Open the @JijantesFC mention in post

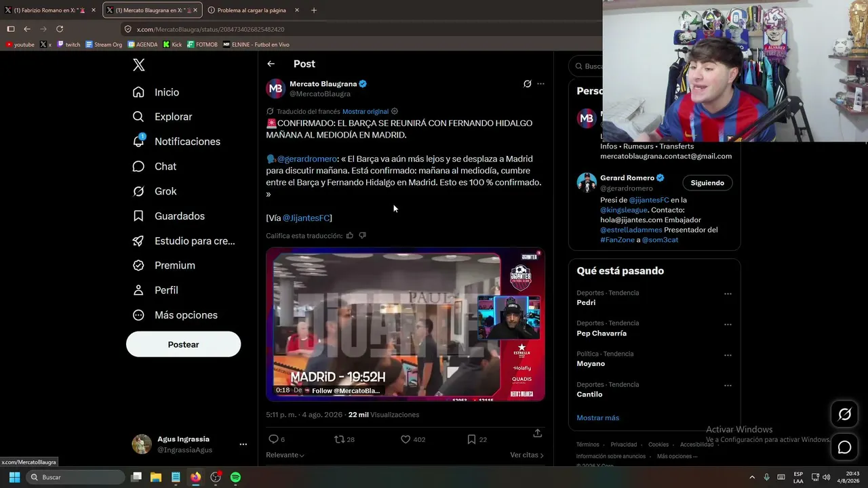coord(306,218)
